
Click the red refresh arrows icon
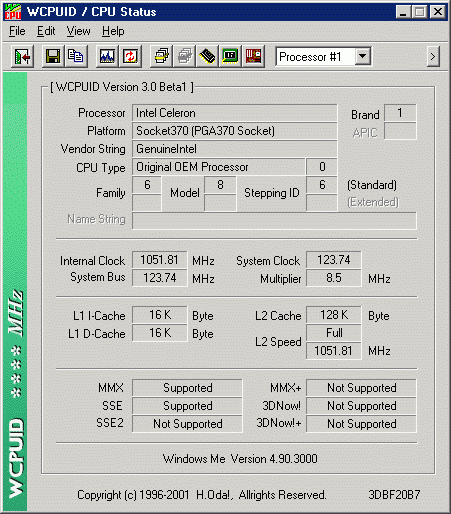(130, 56)
